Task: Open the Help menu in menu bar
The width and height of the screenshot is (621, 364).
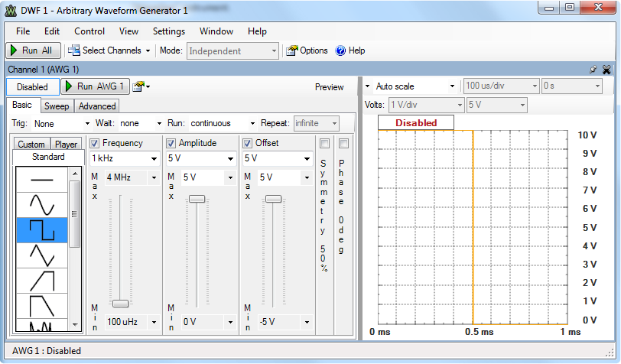Action: pyautogui.click(x=257, y=31)
